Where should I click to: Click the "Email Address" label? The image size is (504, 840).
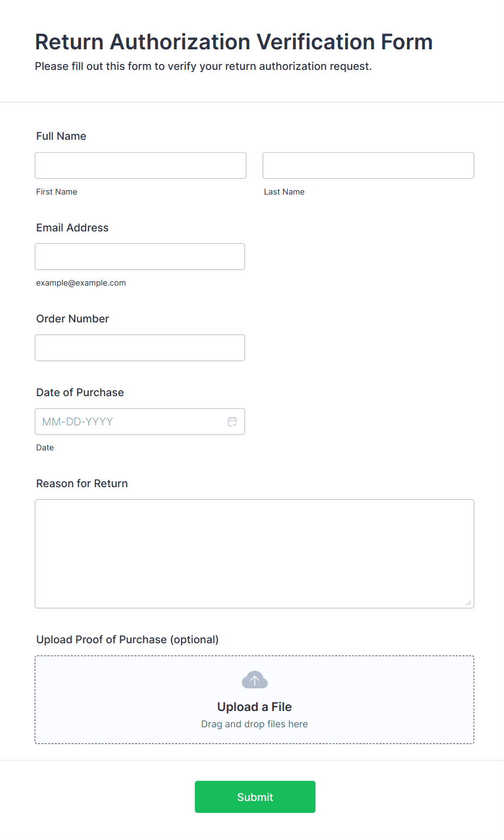point(73,228)
